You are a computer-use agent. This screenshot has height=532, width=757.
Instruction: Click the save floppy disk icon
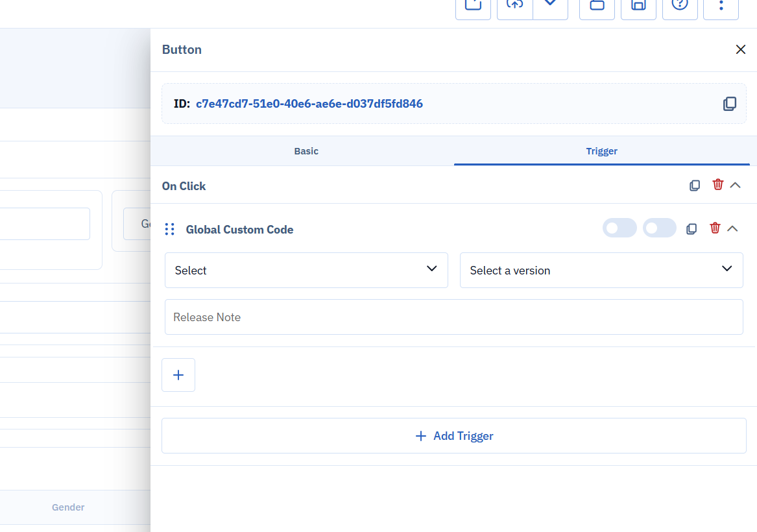pyautogui.click(x=638, y=5)
